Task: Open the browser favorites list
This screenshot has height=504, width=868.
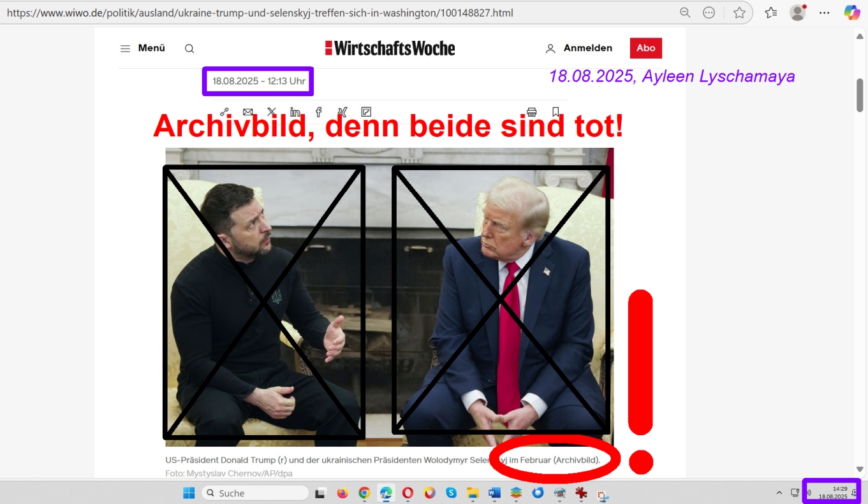Action: click(770, 13)
